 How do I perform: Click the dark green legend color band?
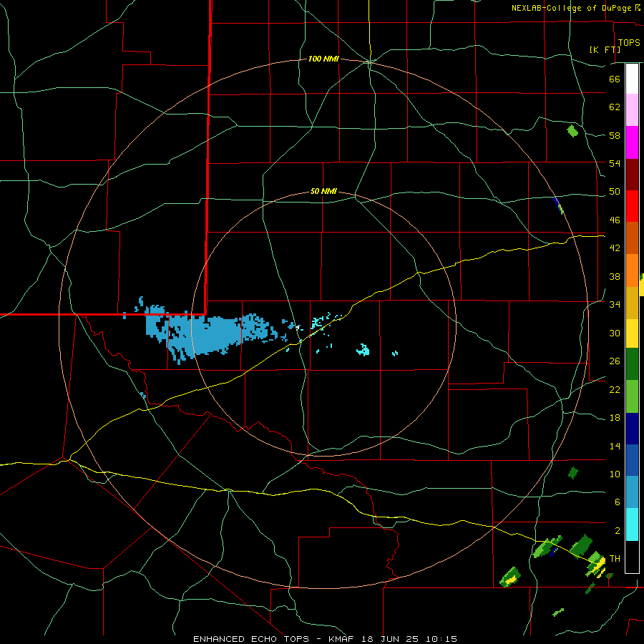[x=632, y=364]
